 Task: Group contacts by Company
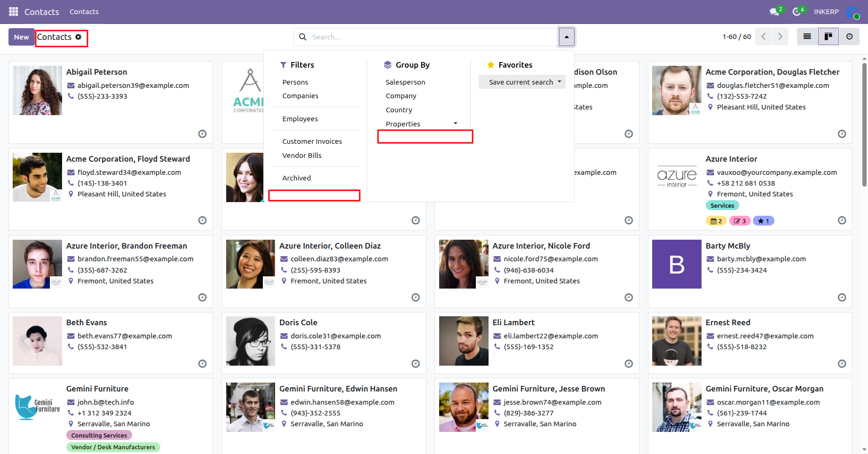[401, 96]
